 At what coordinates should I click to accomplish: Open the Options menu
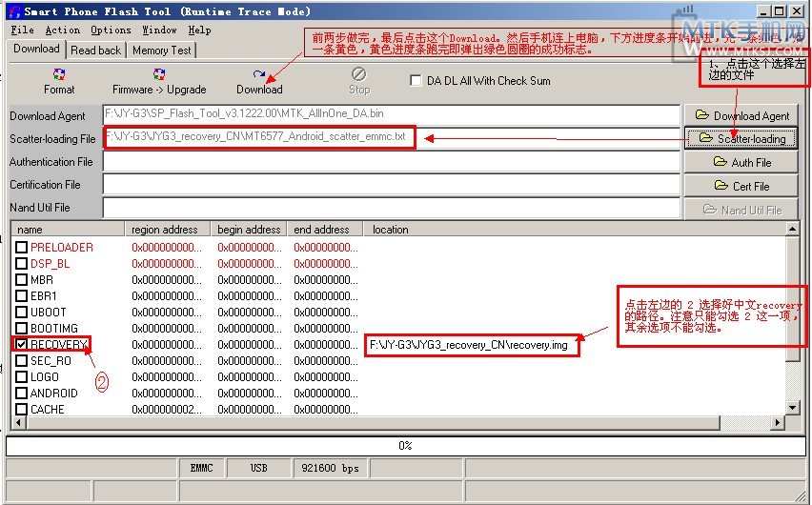(x=111, y=30)
